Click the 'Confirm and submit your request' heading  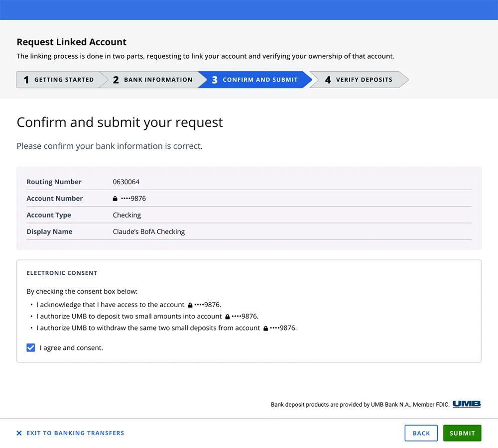[120, 122]
